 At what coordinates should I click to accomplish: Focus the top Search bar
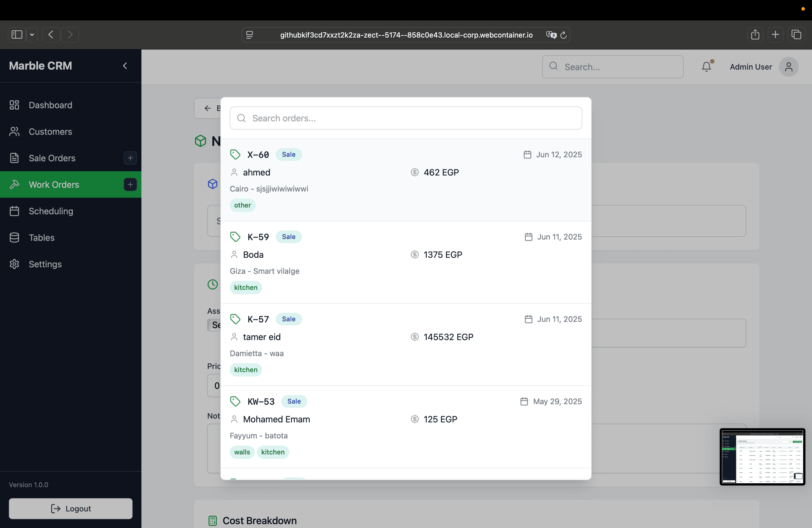[612, 67]
